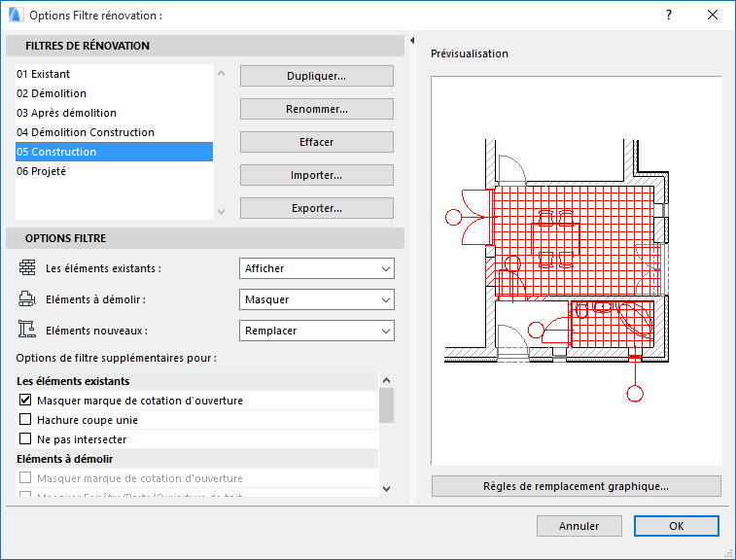The image size is (736, 560).
Task: Click filter list scroll up arrow
Action: [x=221, y=73]
